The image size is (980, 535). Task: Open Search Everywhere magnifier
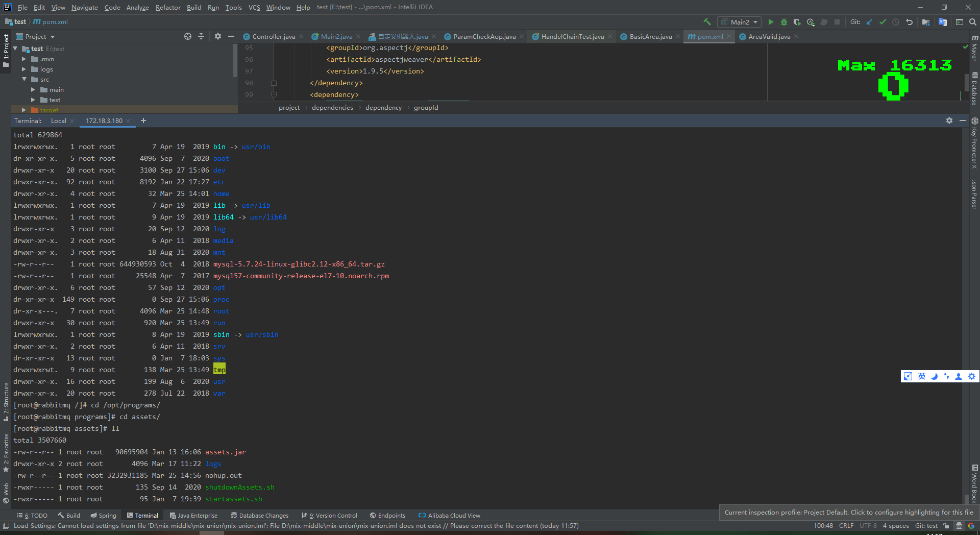(x=973, y=22)
